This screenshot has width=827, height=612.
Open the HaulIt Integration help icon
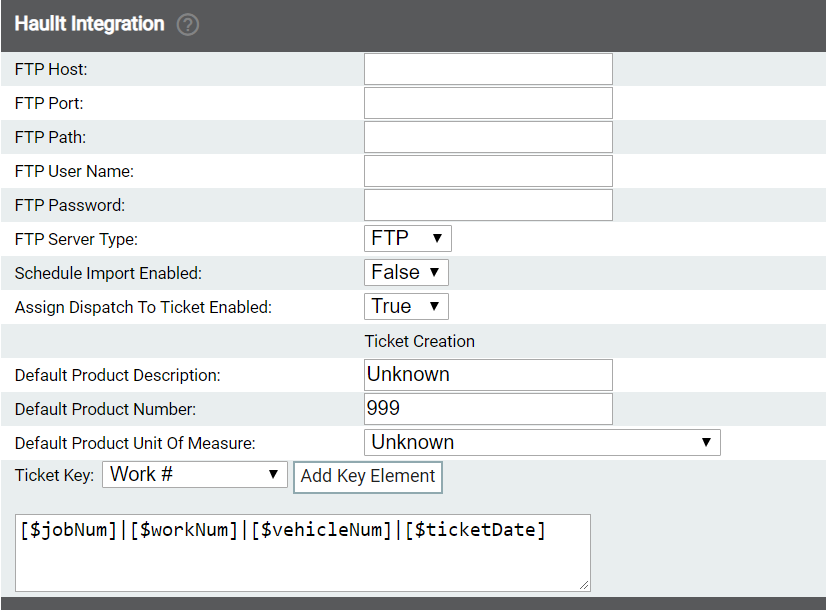[x=187, y=25]
